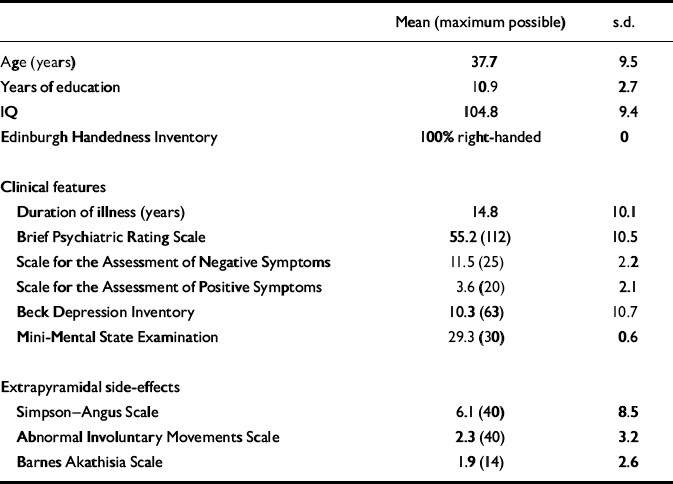Select the '55.2 (112)' mean value
This screenshot has width=673, height=484.
tap(481, 236)
